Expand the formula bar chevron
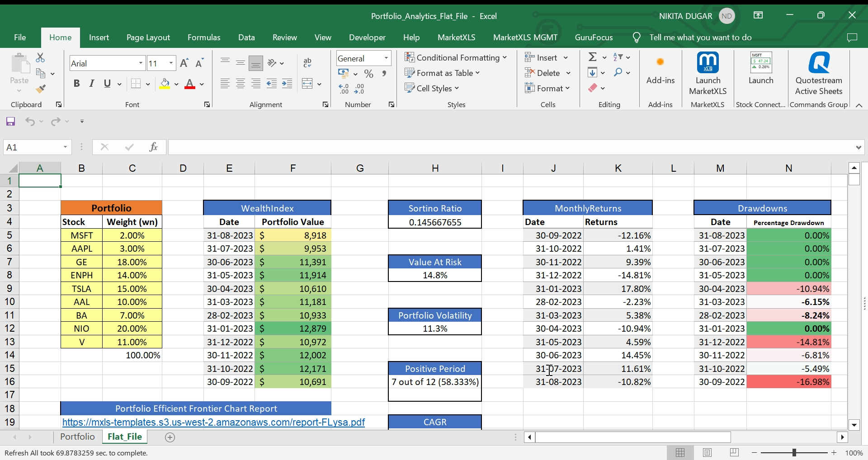The height and width of the screenshot is (460, 868). tap(859, 147)
